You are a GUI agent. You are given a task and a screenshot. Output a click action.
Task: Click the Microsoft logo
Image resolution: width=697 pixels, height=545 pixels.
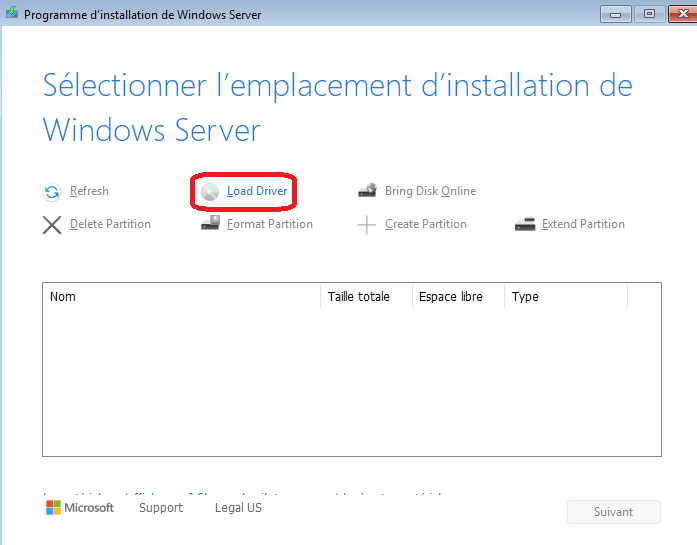click(80, 508)
